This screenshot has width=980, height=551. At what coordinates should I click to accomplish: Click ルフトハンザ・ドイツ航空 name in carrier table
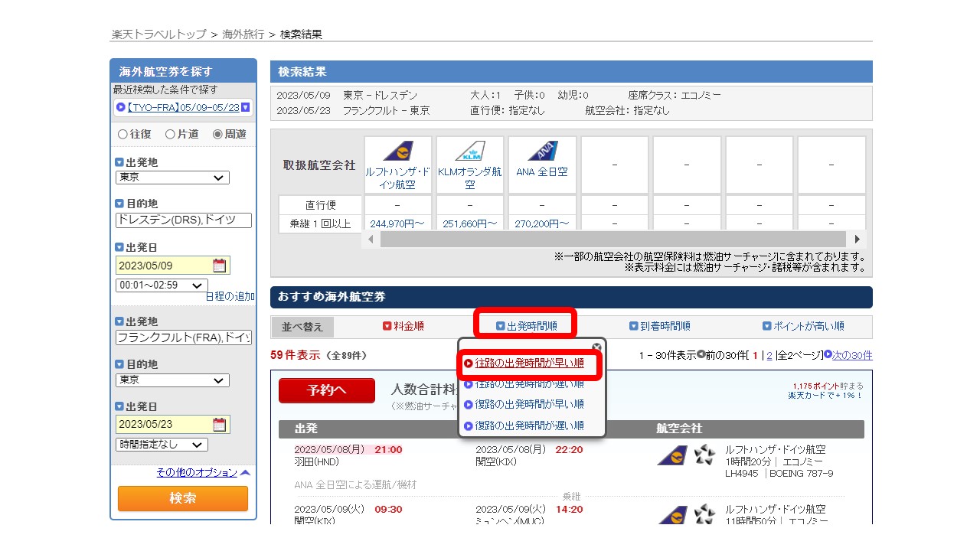pos(397,178)
